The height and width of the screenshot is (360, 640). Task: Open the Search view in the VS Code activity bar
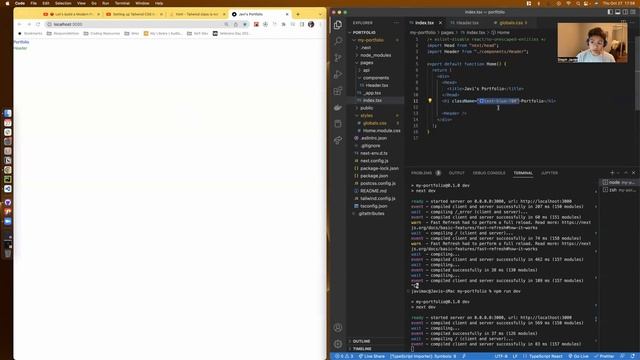coord(338,41)
